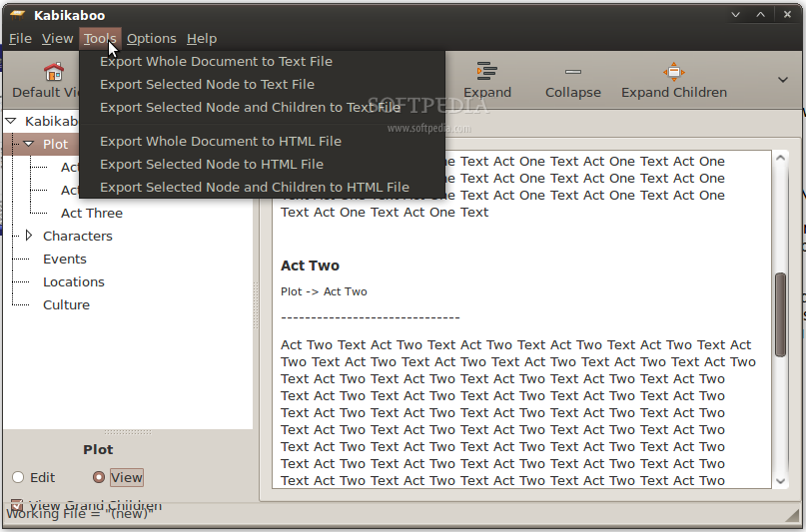Select the Locations tree item

(73, 281)
